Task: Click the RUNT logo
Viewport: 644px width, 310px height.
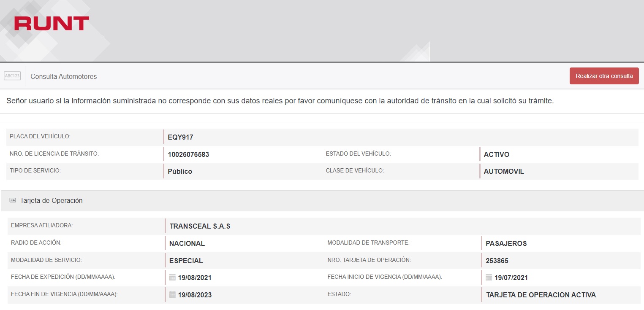Action: (52, 24)
